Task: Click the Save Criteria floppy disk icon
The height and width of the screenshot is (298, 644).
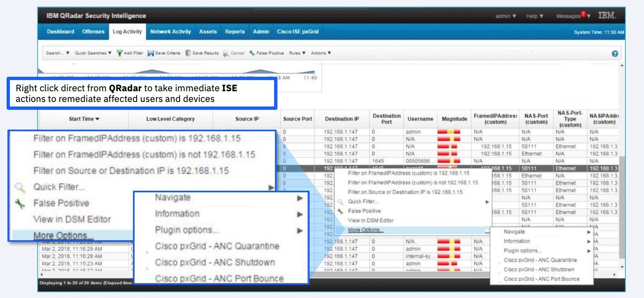Action: point(151,53)
